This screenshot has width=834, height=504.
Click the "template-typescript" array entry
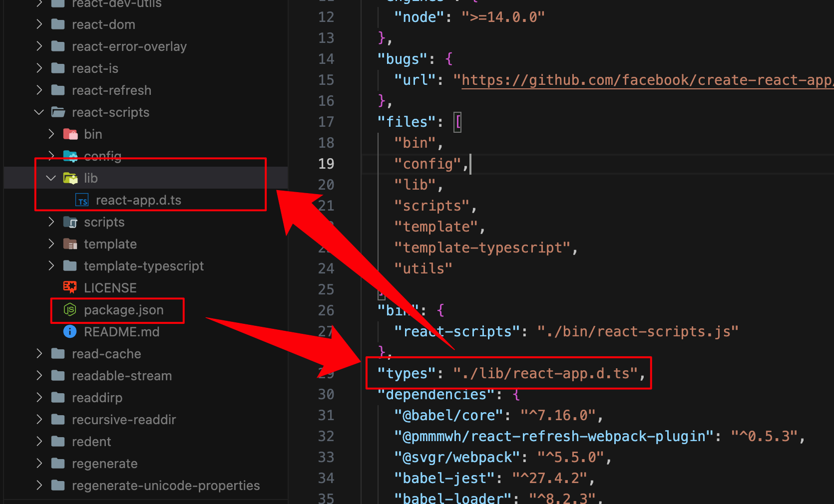tap(482, 248)
